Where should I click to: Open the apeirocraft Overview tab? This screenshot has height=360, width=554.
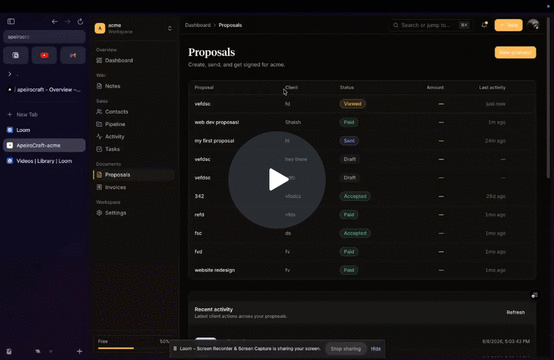tap(44, 90)
